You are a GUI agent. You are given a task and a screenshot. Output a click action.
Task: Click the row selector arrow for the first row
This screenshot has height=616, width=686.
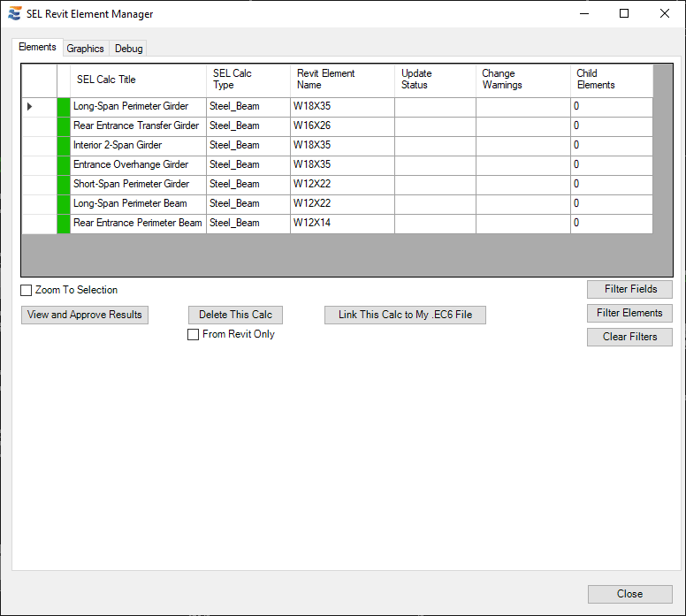coord(30,106)
